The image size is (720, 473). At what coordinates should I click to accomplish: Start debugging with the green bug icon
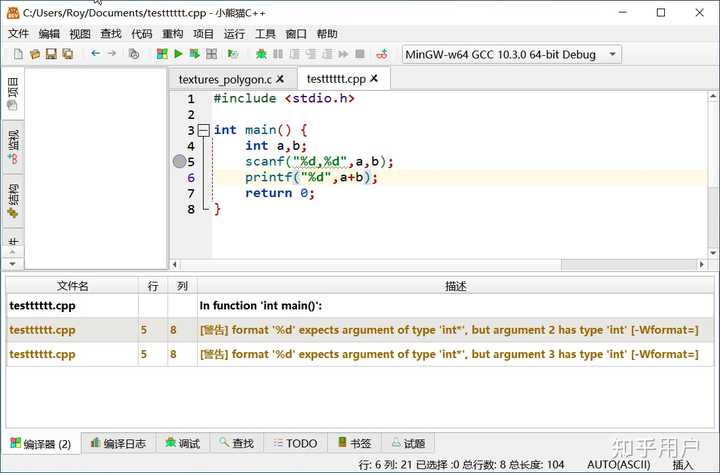[x=261, y=54]
